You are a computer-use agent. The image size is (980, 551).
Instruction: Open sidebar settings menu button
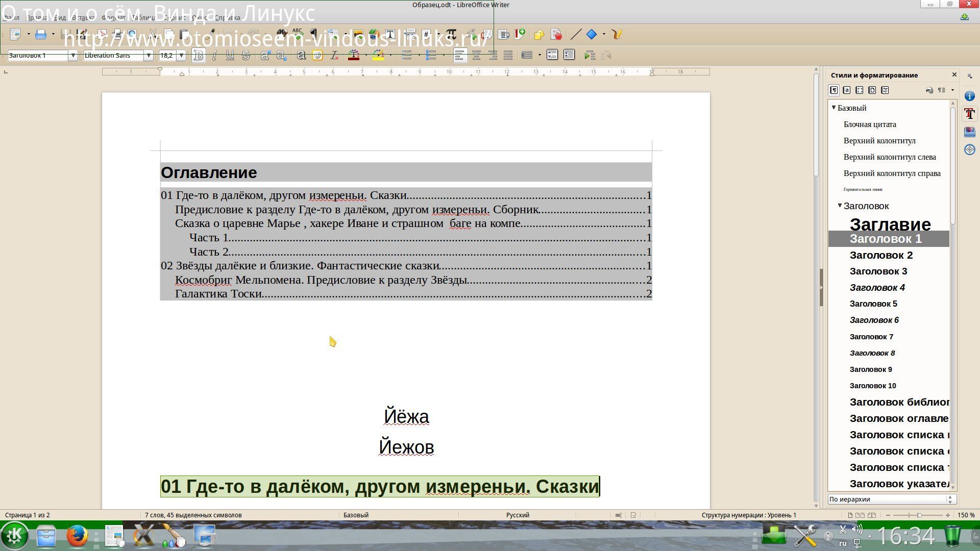pos(970,76)
